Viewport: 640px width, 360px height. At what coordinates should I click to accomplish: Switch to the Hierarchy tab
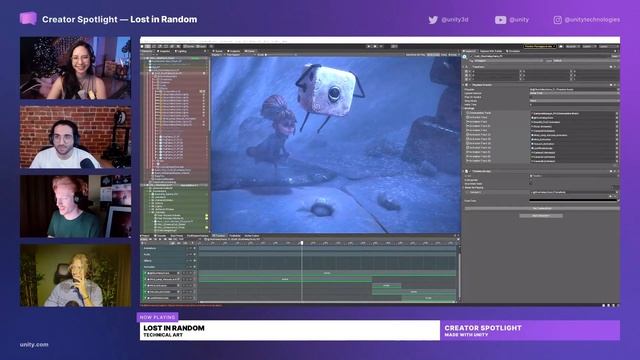[147, 51]
